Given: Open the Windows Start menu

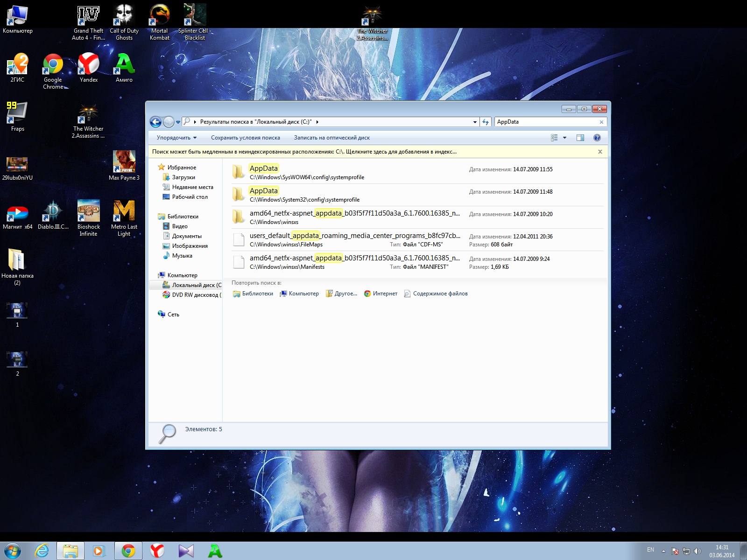Looking at the screenshot, I should coord(13,551).
